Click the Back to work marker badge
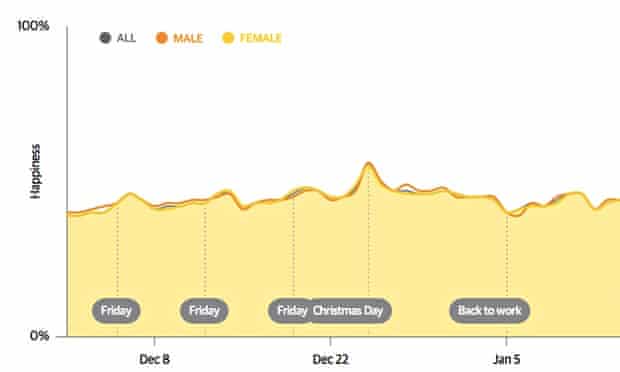The height and width of the screenshot is (372, 620). tap(490, 311)
